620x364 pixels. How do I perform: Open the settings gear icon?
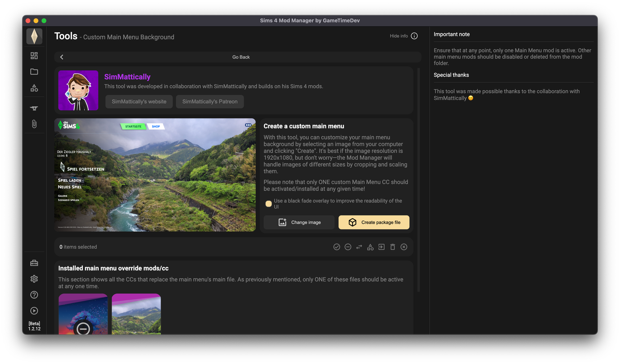click(34, 279)
